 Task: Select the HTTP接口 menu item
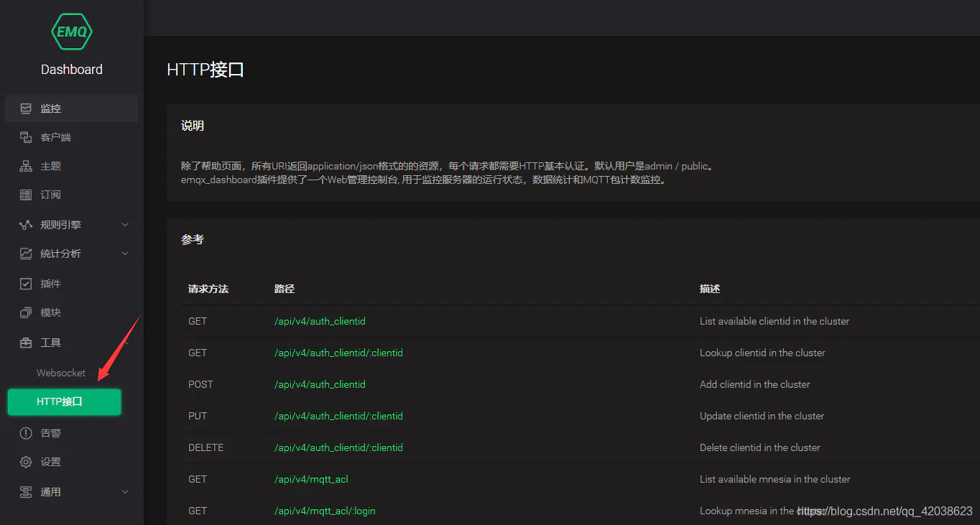click(x=64, y=401)
